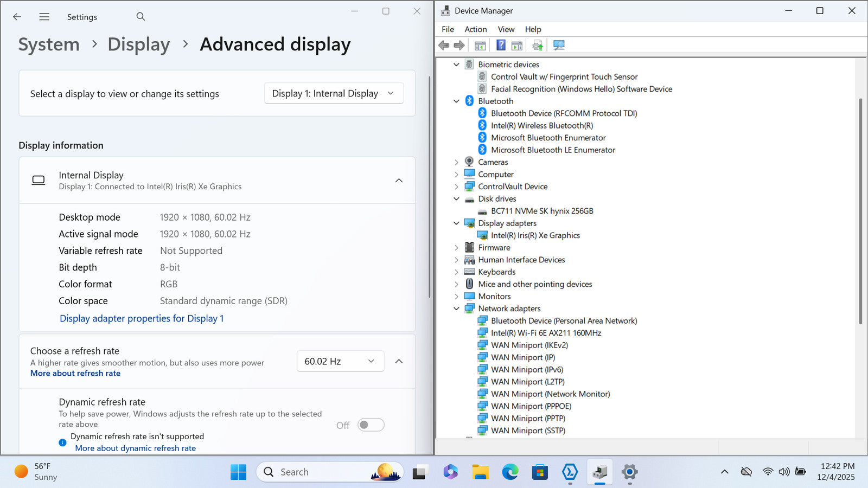
Task: Open the Settings search icon
Action: (x=141, y=17)
